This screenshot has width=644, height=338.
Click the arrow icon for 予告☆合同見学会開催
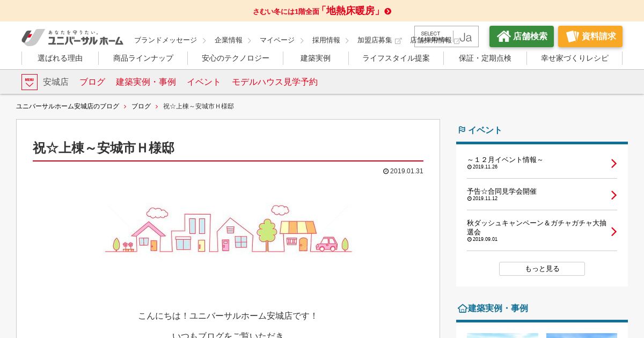coord(614,195)
